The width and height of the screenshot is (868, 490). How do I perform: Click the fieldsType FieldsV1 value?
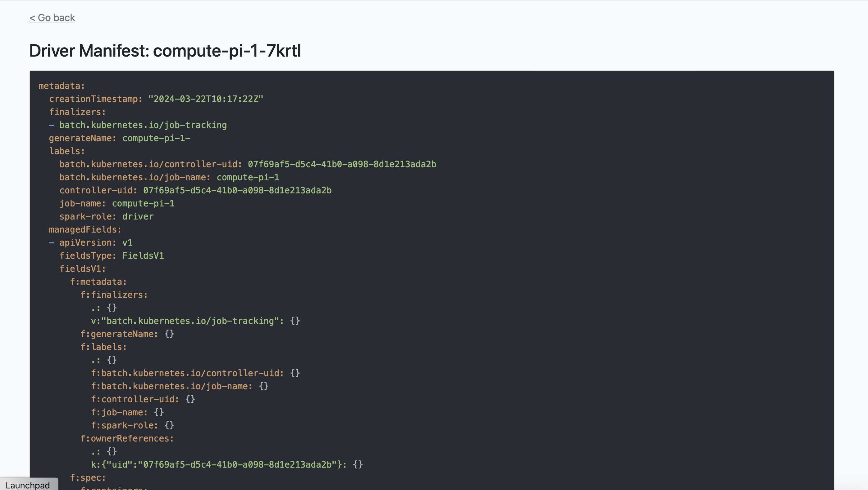coord(143,256)
